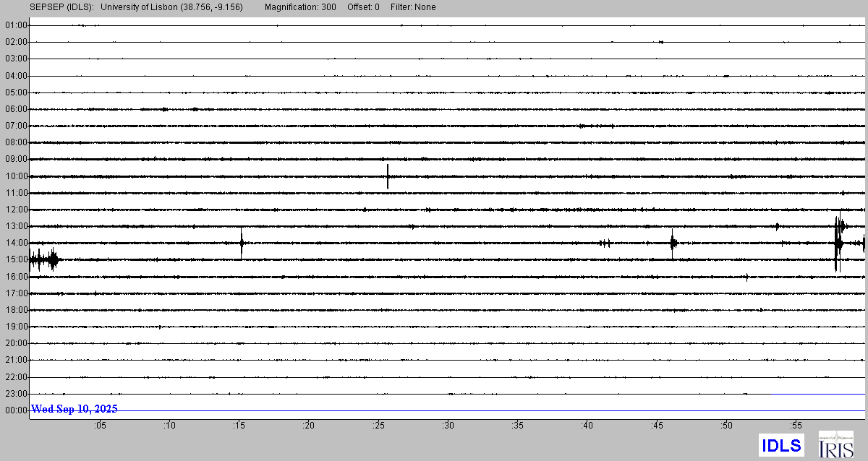Click the large event near :58 on 14:00

click(838, 243)
